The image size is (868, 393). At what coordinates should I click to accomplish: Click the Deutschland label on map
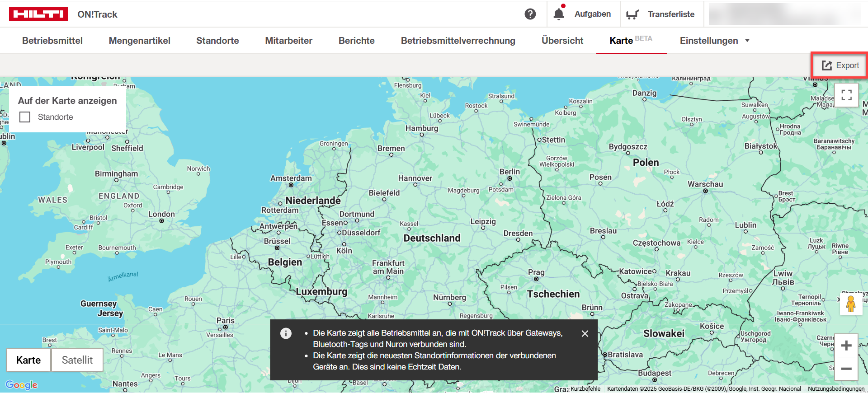point(432,238)
